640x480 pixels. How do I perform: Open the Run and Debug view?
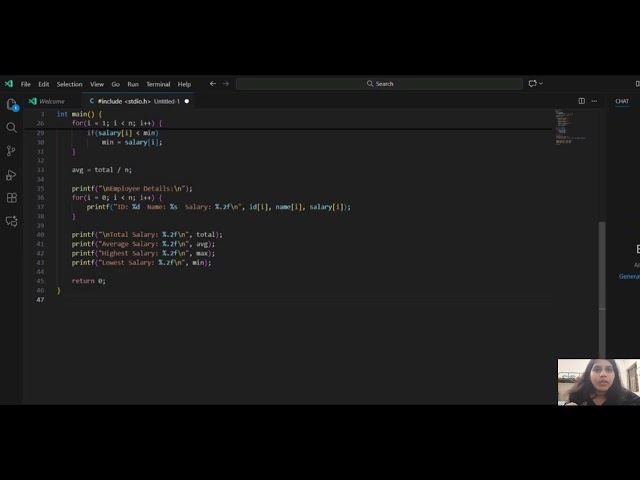tap(11, 175)
